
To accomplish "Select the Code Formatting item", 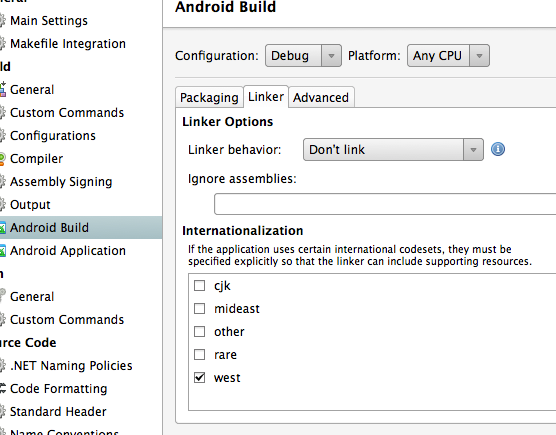I will [x=58, y=389].
